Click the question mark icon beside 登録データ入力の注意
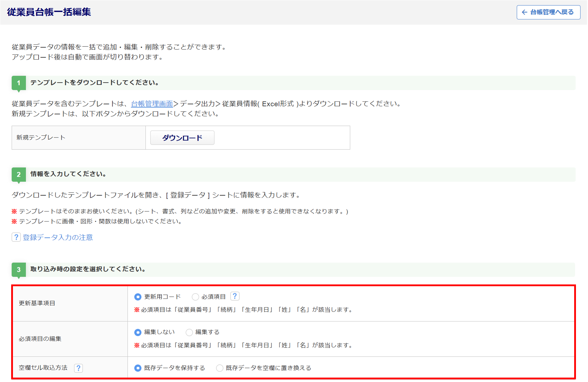The height and width of the screenshot is (382, 588). pos(16,237)
